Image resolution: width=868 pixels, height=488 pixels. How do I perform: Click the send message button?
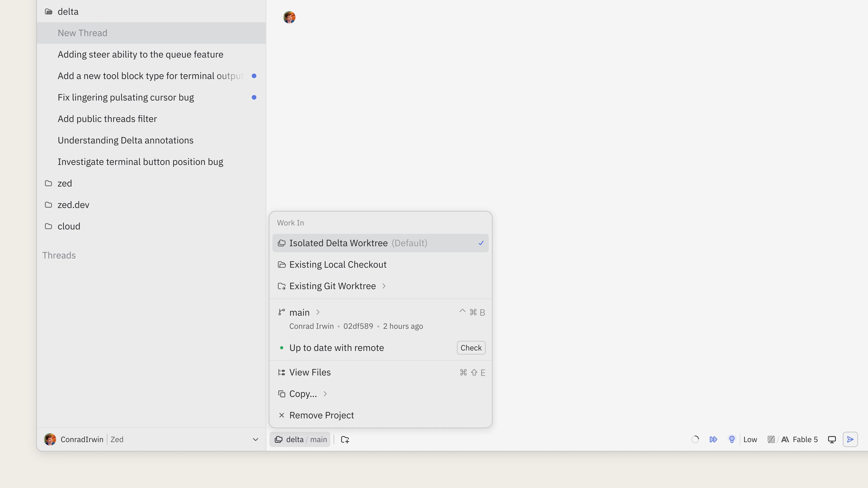tap(850, 440)
